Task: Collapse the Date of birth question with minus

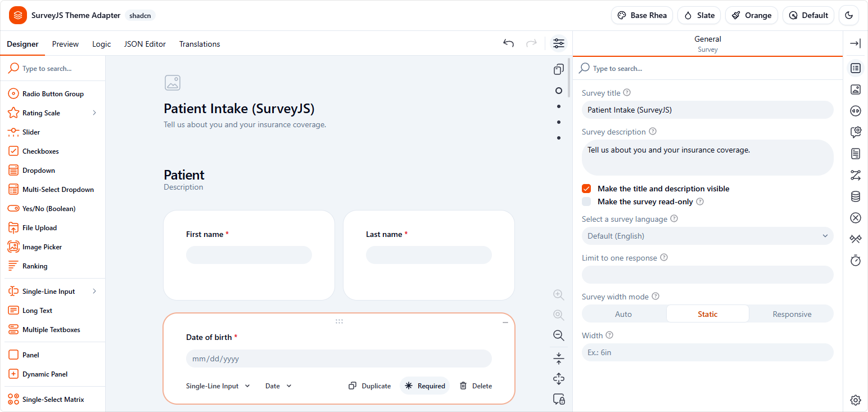Action: point(505,323)
